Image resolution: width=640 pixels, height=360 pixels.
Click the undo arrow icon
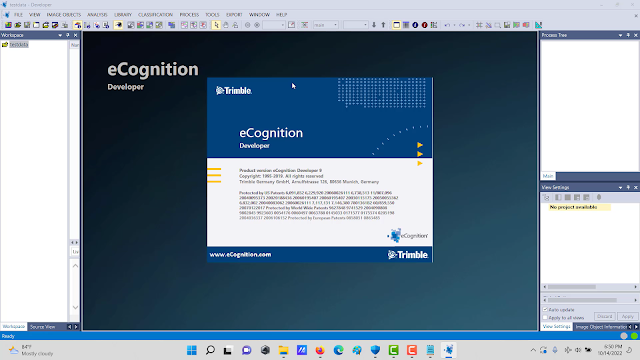pyautogui.click(x=447, y=25)
